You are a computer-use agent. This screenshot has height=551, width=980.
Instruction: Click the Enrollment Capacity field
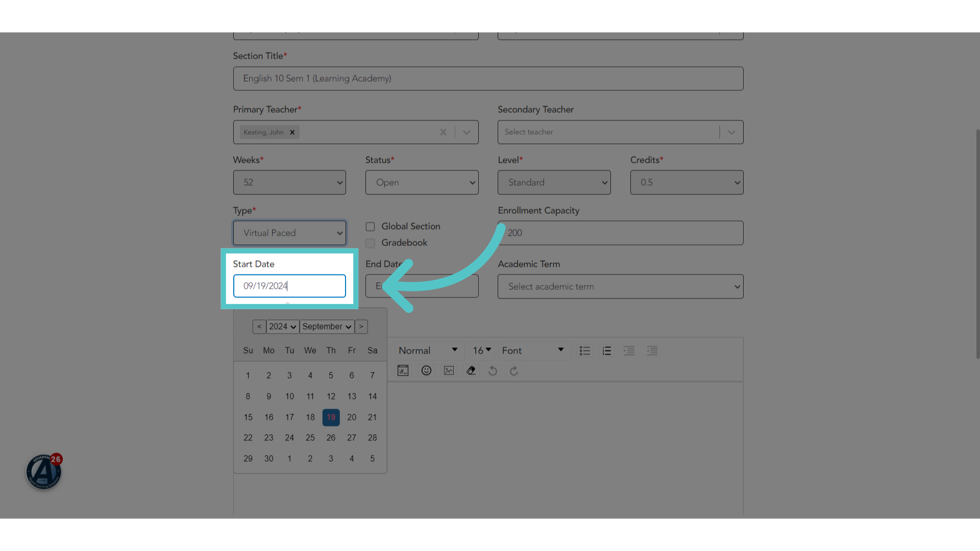point(620,233)
